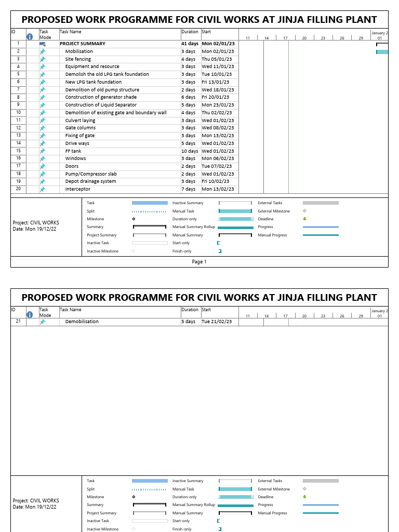Click the pin icon beside Site fencing

43,59
